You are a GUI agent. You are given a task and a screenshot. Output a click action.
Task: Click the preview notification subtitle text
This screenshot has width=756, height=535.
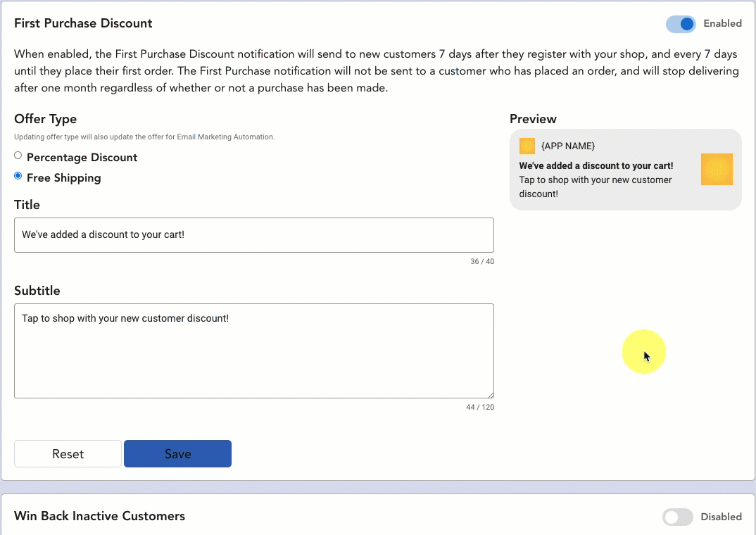[x=595, y=187]
